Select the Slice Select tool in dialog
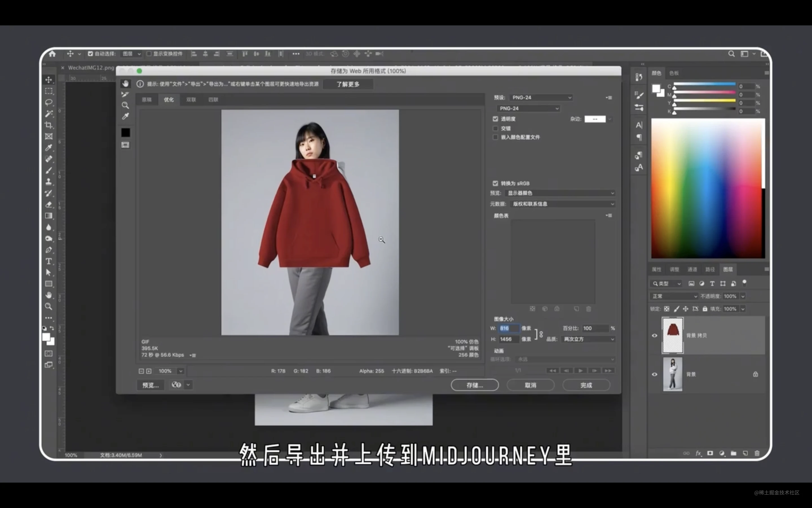This screenshot has height=508, width=812. tap(125, 95)
